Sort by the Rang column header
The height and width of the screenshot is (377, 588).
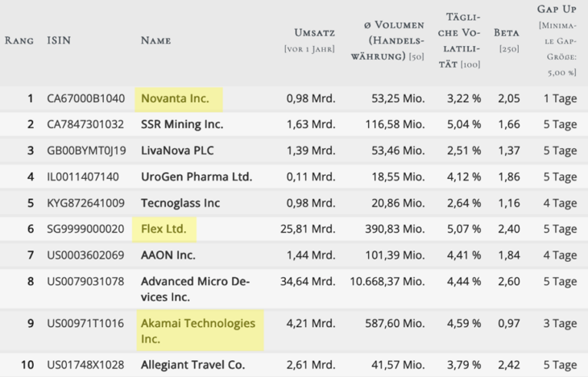click(19, 40)
